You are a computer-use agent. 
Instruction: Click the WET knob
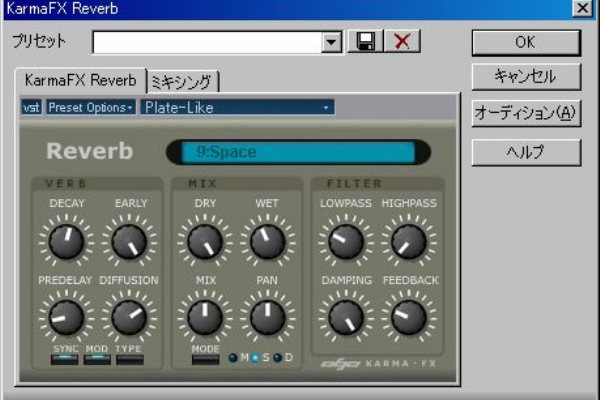267,242
